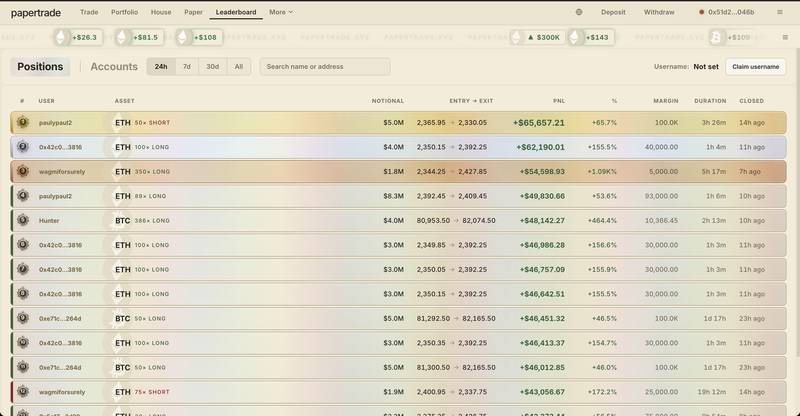This screenshot has height=416, width=800.
Task: Click the ETH icon on the $300K ticker chip
Action: click(517, 37)
